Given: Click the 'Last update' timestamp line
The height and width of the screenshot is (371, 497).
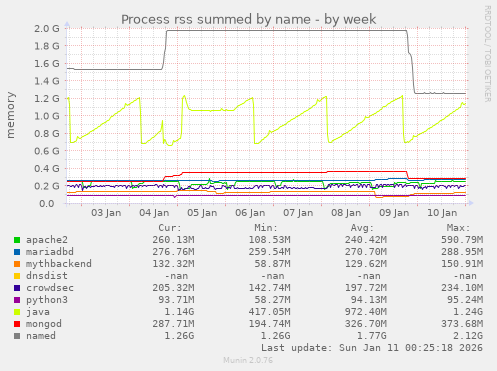Looking at the screenshot, I should click(x=372, y=348).
